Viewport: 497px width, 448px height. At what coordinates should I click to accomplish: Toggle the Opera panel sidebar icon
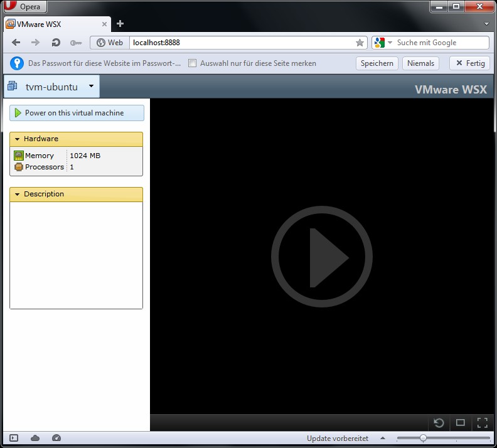coord(14,438)
